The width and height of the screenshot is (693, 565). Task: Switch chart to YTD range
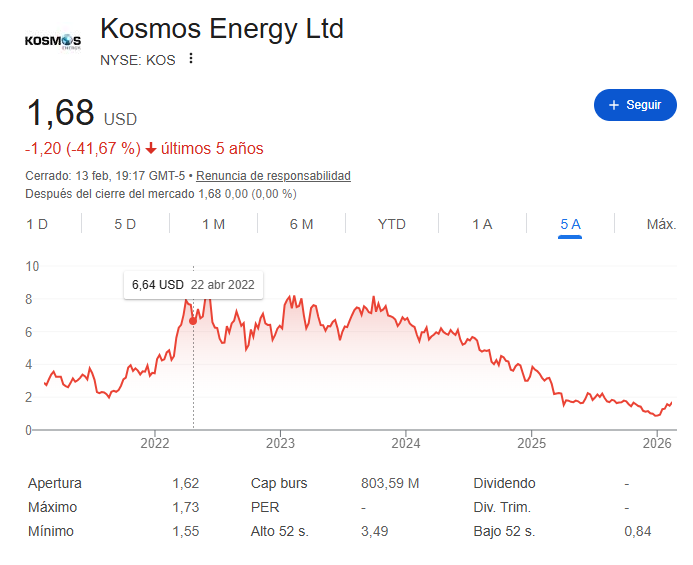[392, 224]
